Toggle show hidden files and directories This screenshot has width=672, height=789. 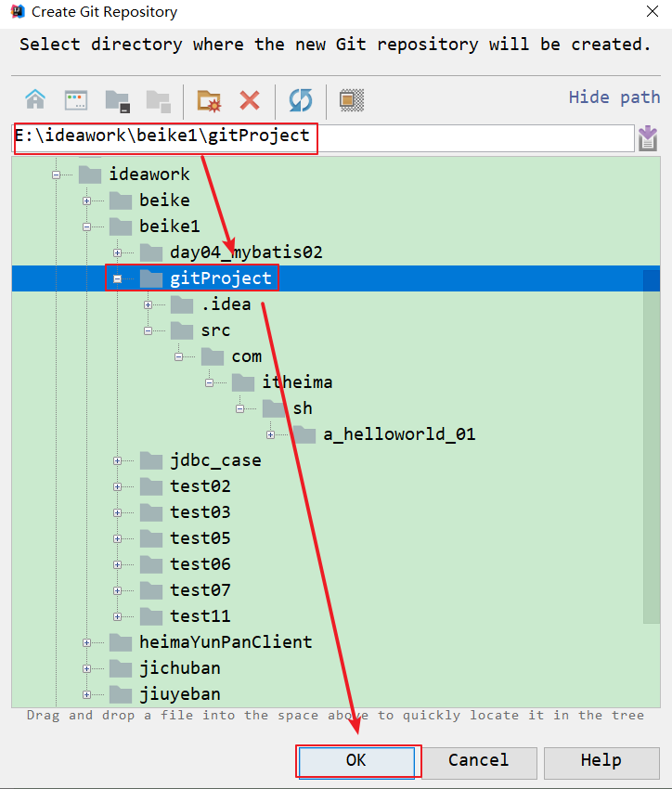[x=351, y=99]
